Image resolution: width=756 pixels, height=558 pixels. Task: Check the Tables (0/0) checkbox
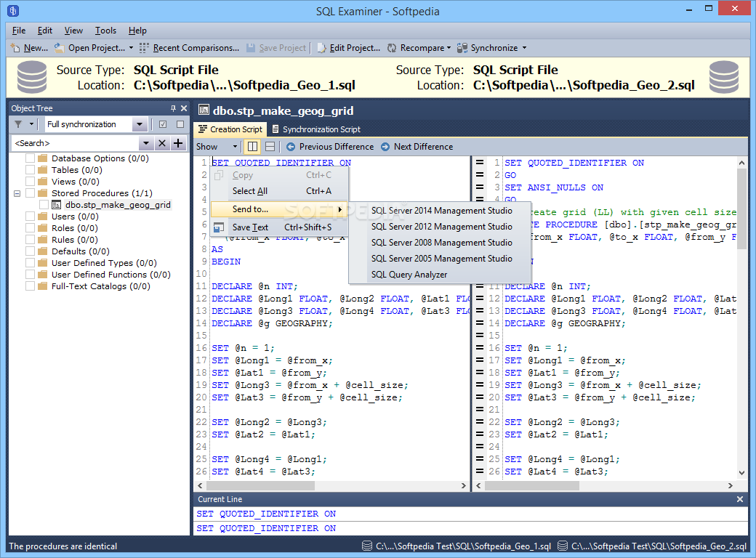tap(30, 169)
